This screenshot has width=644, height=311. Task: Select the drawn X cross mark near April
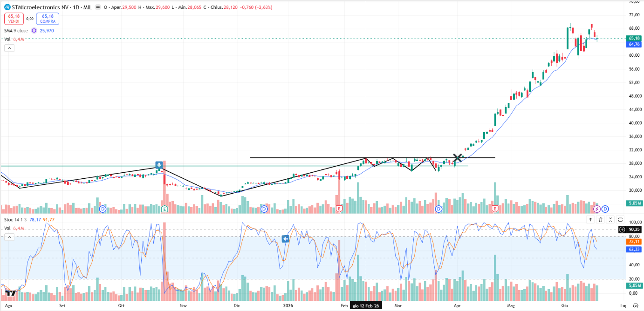tap(458, 158)
